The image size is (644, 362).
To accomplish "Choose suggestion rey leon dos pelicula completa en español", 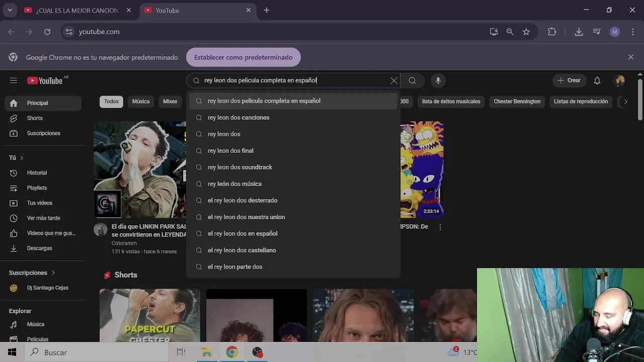I will pos(293,101).
